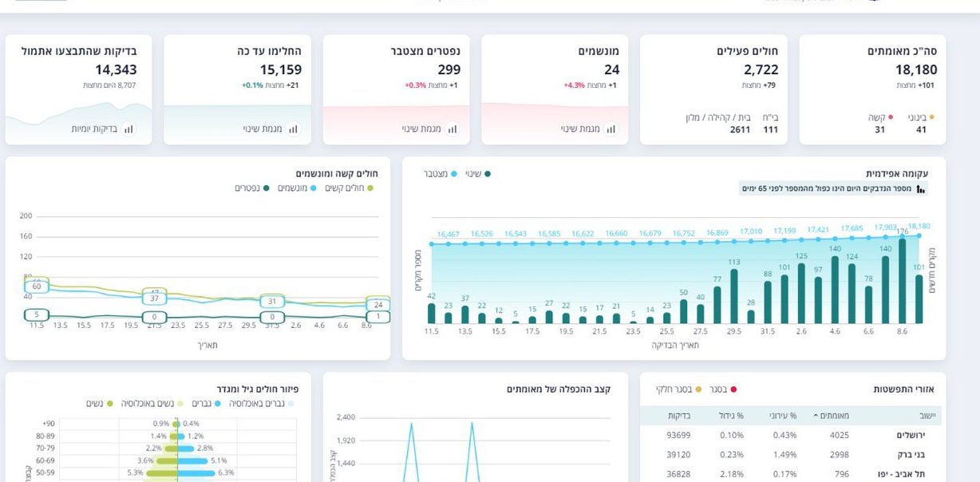Click the 8,707 היום מחצות tests text
Image resolution: width=980 pixels, height=482 pixels.
[x=109, y=85]
